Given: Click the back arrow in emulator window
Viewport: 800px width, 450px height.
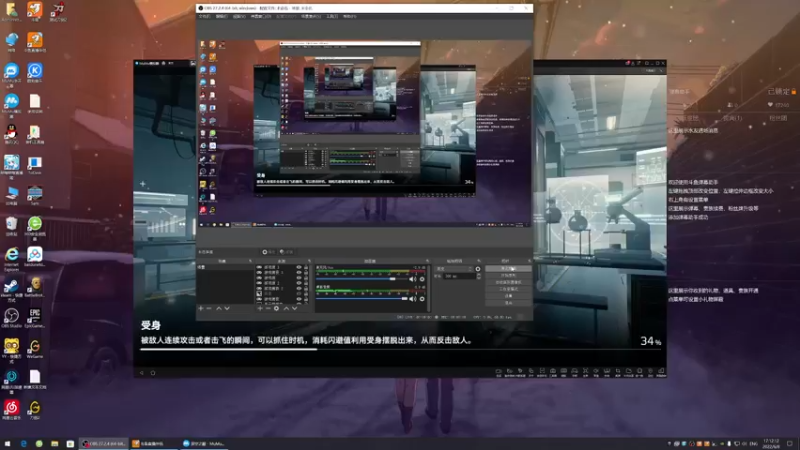Looking at the screenshot, I should click(x=142, y=373).
